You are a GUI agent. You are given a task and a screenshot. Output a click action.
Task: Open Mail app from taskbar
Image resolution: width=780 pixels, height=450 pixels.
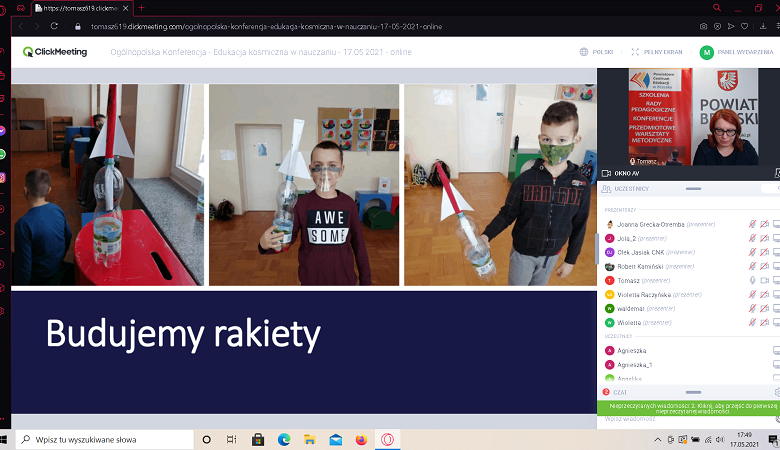(335, 440)
